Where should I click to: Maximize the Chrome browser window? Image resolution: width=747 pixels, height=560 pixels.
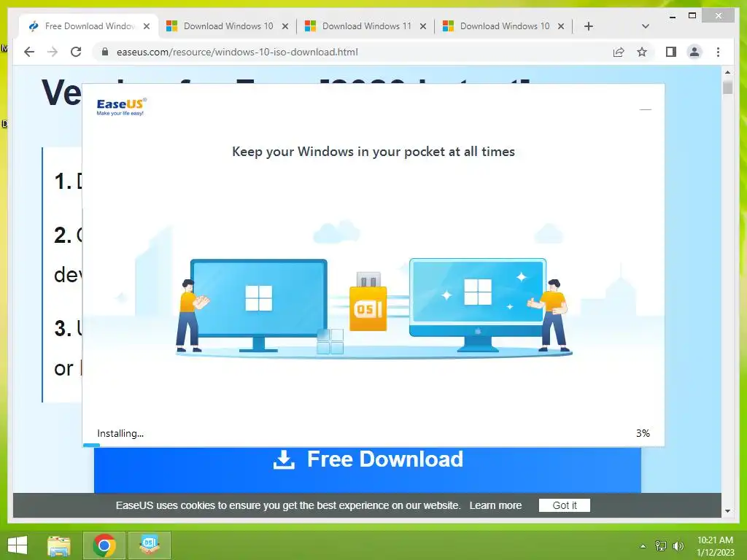tap(692, 16)
